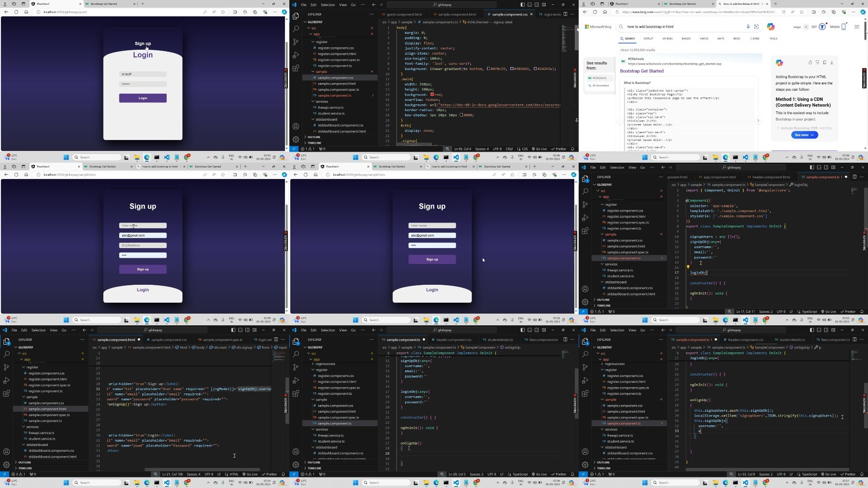Open Run and Debug in CSS editor window
This screenshot has width=868, height=488.
[x=296, y=55]
